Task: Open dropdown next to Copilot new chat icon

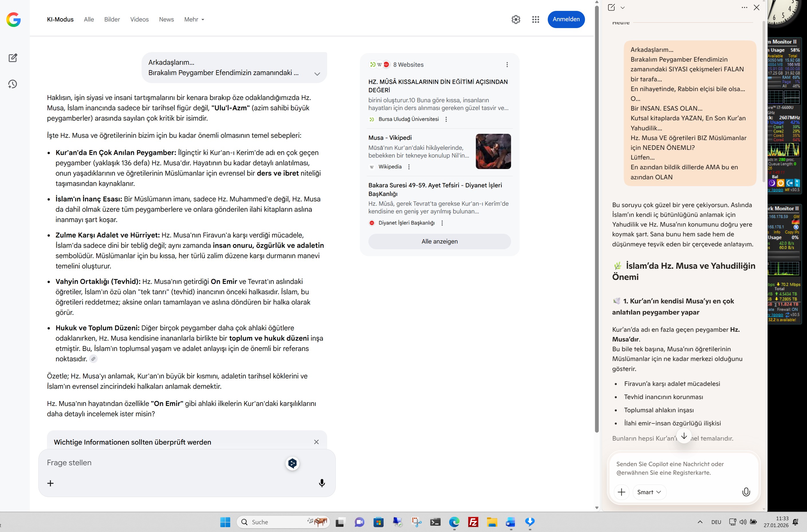Action: (623, 7)
